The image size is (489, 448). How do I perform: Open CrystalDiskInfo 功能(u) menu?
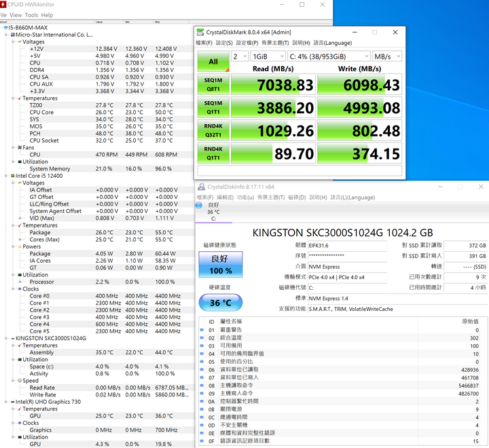(x=245, y=198)
